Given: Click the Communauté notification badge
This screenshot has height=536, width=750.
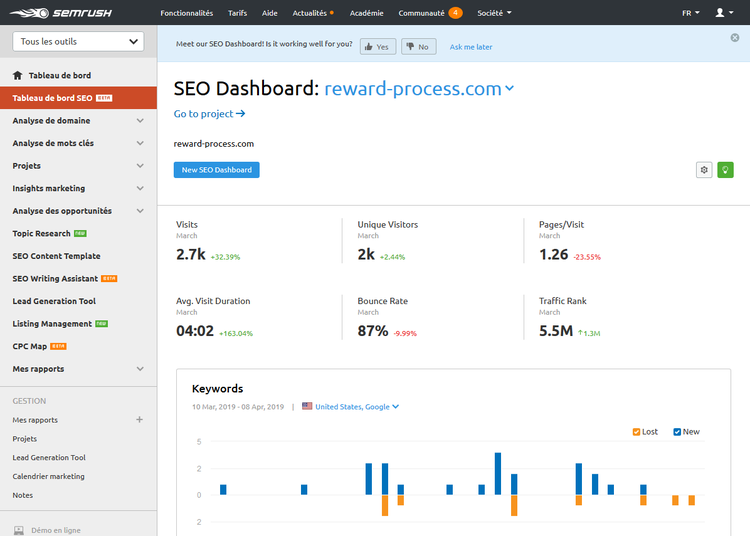Looking at the screenshot, I should [455, 13].
